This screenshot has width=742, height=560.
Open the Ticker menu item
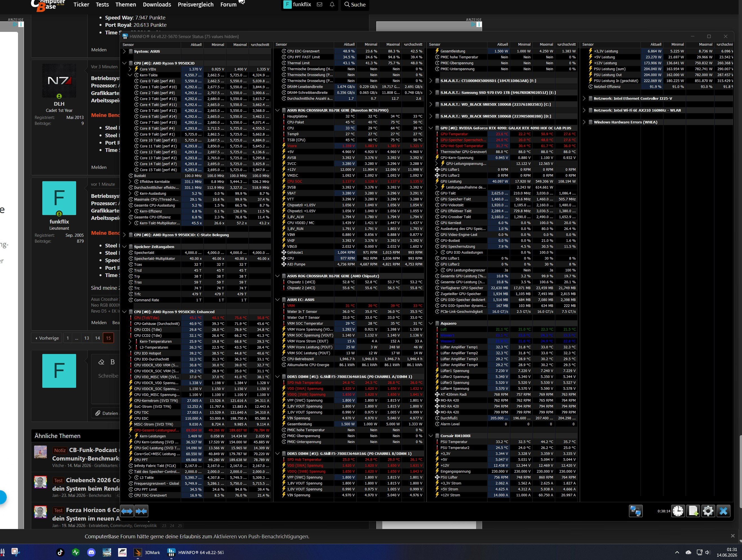point(81,4)
